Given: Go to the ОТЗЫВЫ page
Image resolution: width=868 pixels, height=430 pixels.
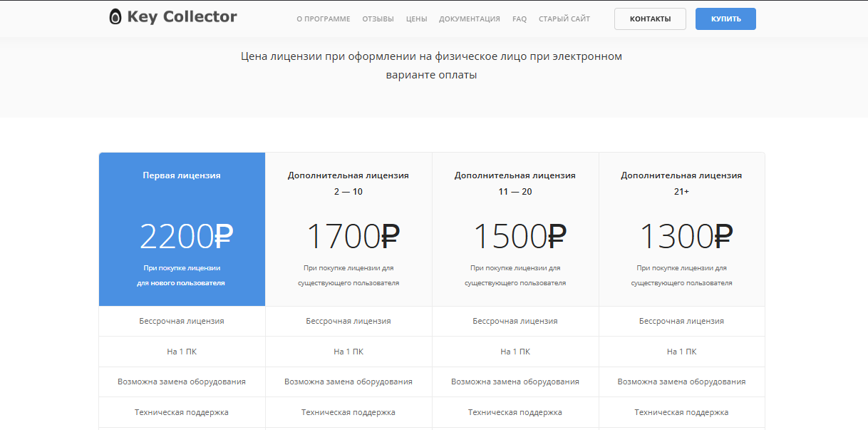Looking at the screenshot, I should coord(378,19).
